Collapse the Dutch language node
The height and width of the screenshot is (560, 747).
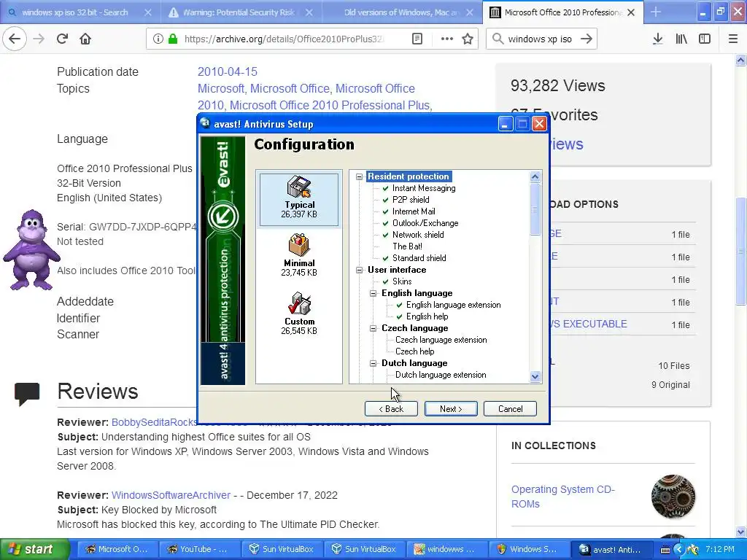click(373, 363)
